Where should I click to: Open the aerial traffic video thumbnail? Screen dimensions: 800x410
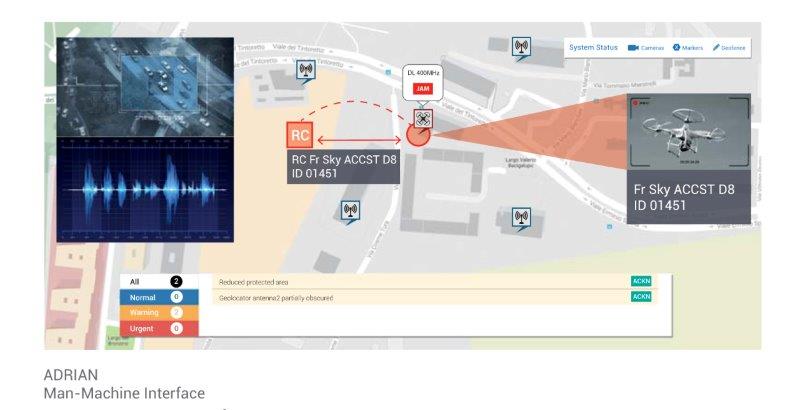[x=145, y=87]
